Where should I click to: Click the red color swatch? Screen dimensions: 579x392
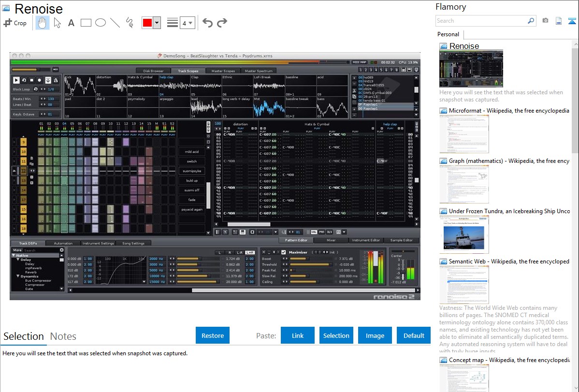click(147, 23)
